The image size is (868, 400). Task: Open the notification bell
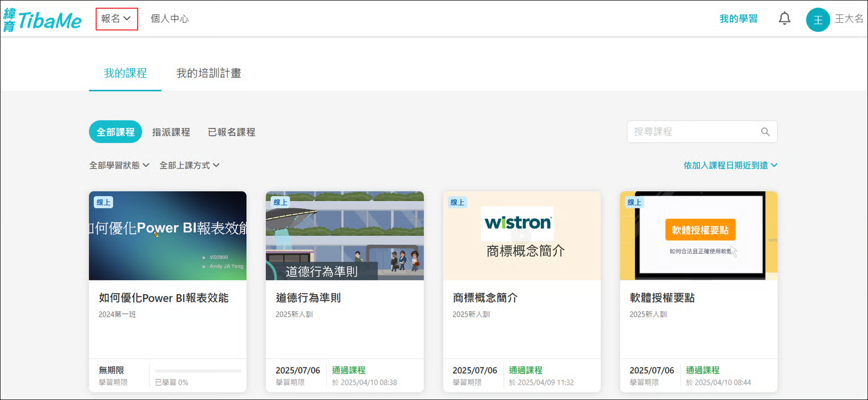point(785,19)
